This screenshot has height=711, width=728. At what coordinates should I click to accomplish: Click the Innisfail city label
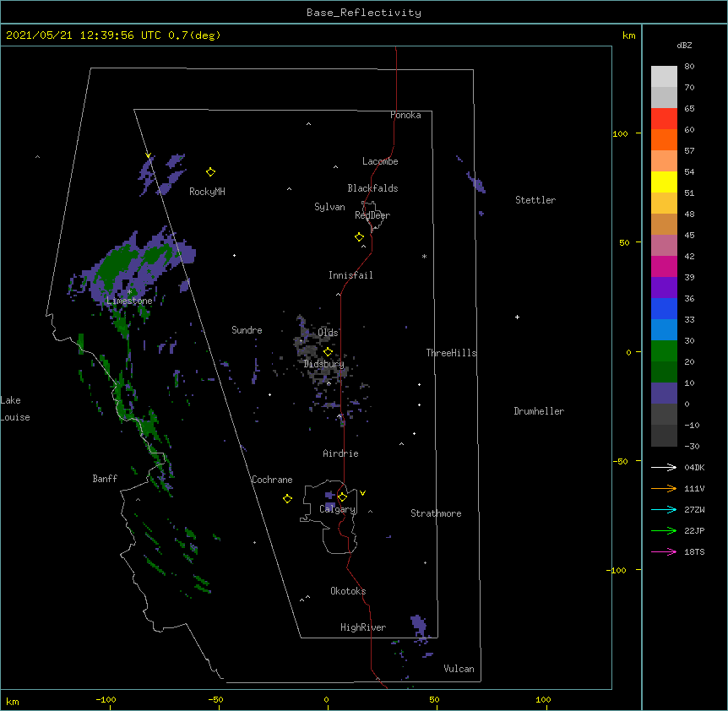(350, 275)
